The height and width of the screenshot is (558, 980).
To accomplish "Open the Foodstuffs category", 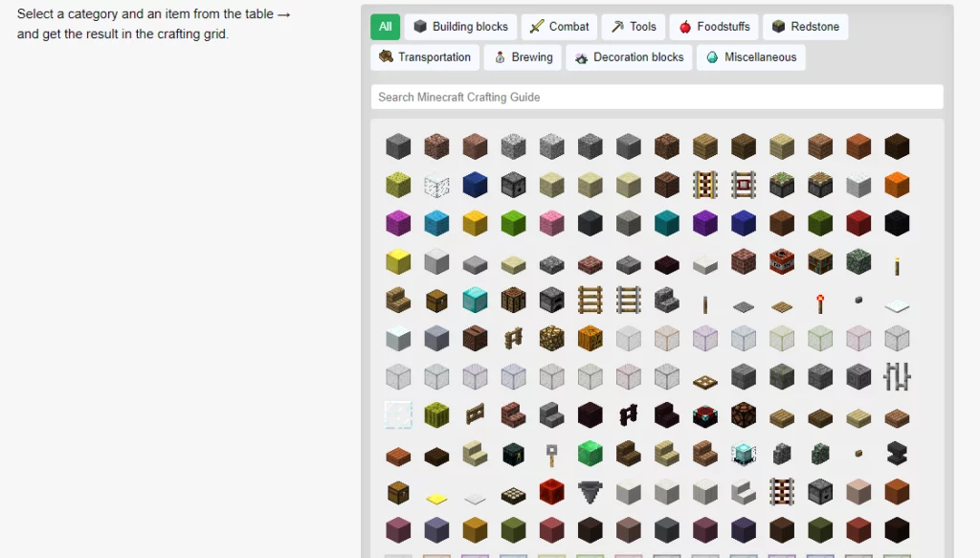I will (x=714, y=27).
